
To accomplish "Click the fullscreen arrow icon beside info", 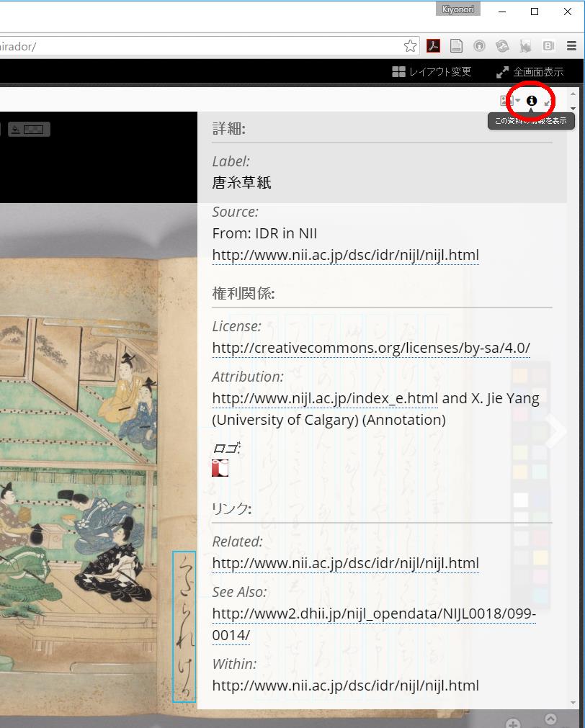I will pyautogui.click(x=548, y=102).
